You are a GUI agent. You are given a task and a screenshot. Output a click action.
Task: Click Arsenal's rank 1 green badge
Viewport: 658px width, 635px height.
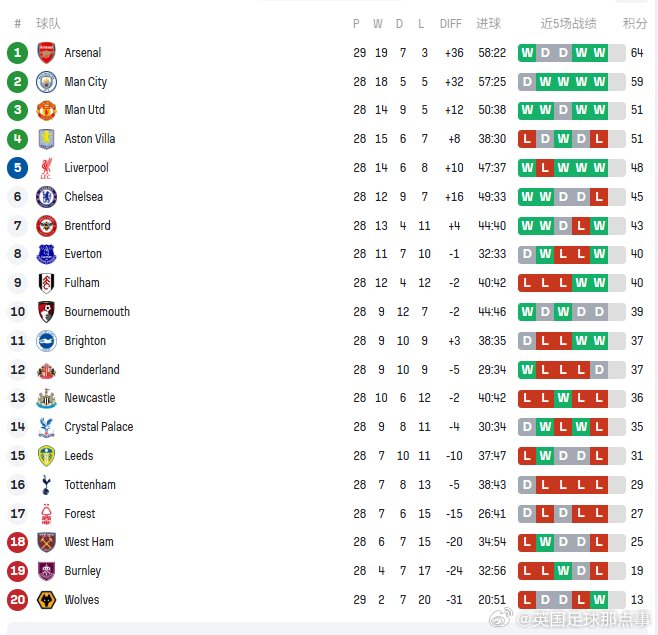coord(17,53)
